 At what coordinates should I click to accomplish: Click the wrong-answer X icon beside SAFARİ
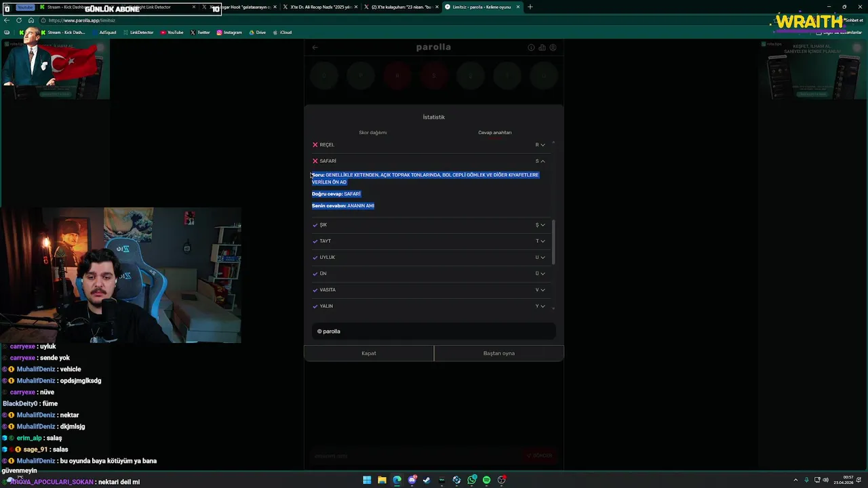[x=315, y=161]
